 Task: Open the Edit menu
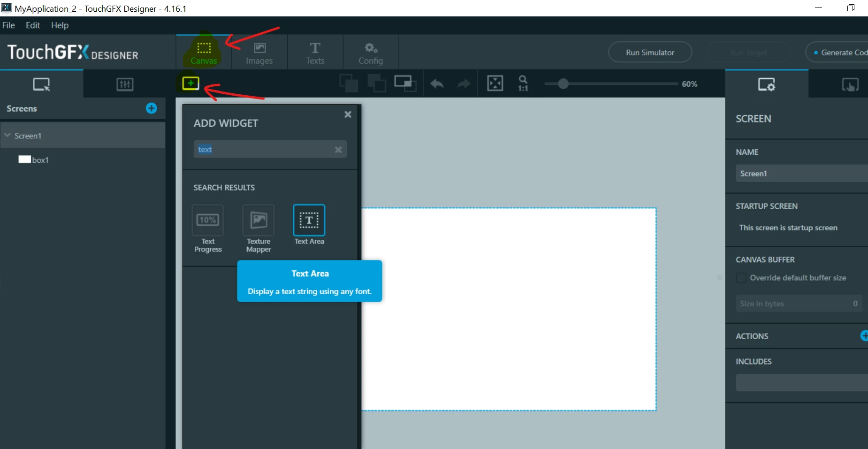coord(33,25)
